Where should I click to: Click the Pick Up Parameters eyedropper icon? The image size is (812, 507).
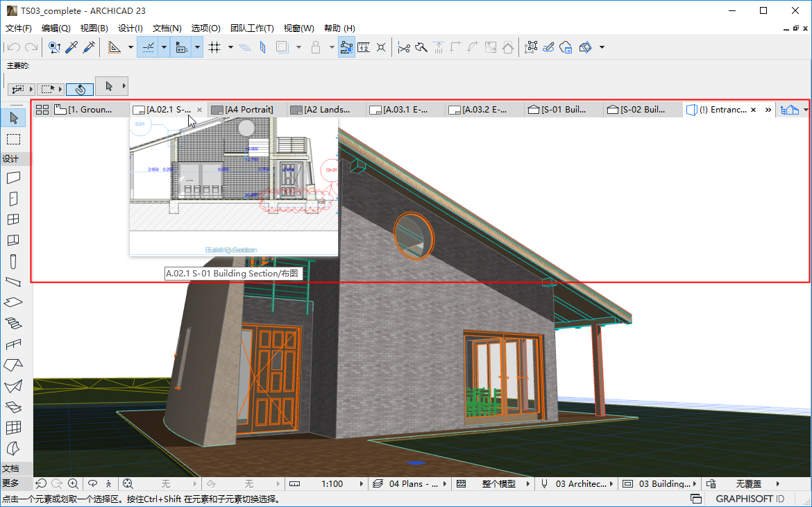[71, 47]
